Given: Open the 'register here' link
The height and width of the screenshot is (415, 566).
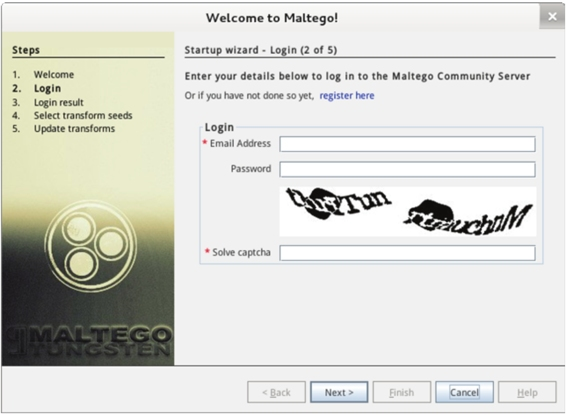Looking at the screenshot, I should [x=347, y=96].
